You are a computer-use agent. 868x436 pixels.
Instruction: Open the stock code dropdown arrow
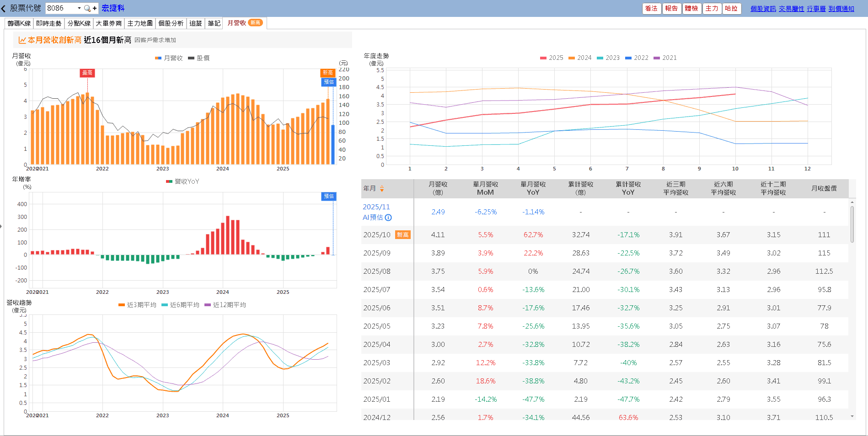(x=79, y=8)
